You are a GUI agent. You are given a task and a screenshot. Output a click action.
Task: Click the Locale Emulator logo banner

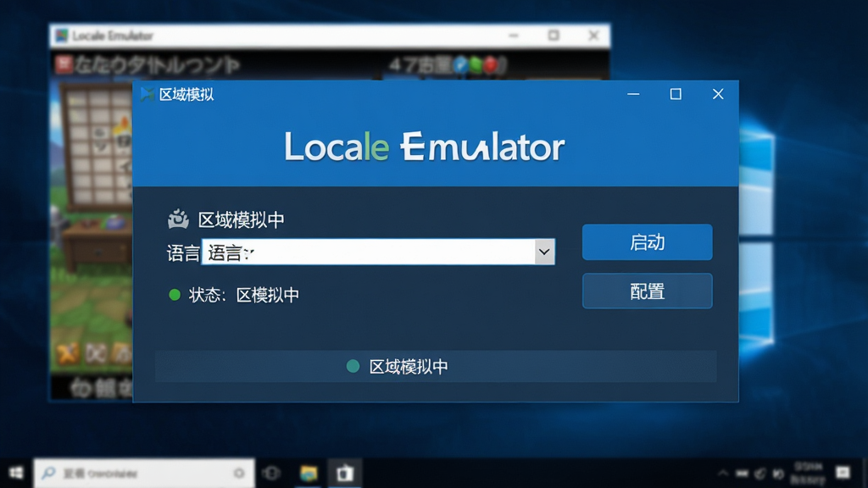click(x=425, y=147)
